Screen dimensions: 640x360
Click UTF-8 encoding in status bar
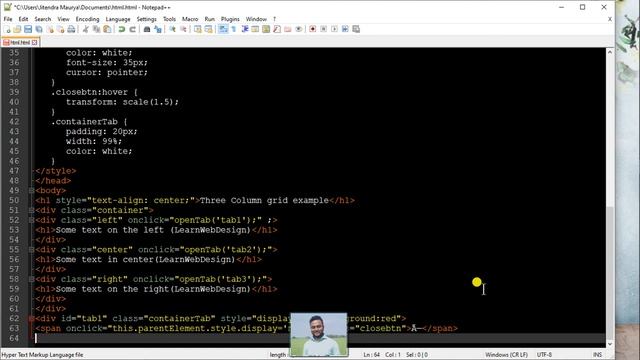click(544, 355)
